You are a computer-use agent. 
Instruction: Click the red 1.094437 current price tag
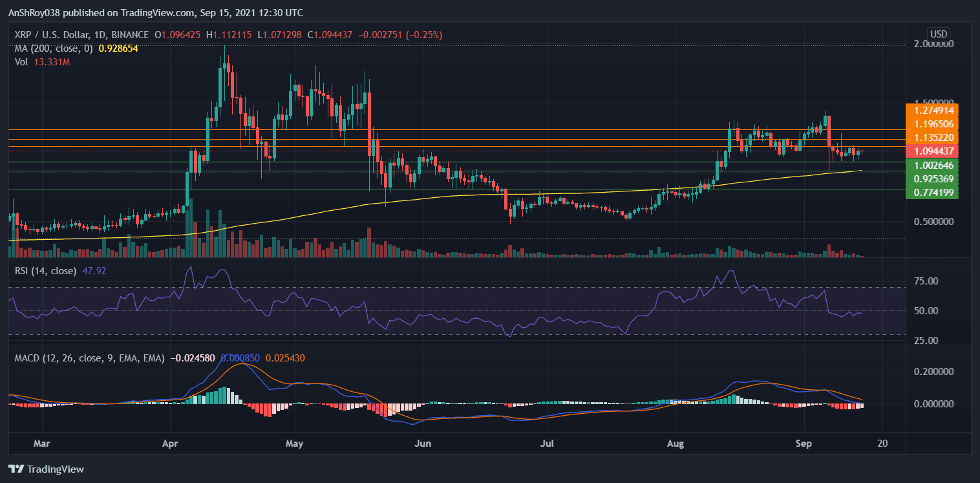pyautogui.click(x=933, y=149)
